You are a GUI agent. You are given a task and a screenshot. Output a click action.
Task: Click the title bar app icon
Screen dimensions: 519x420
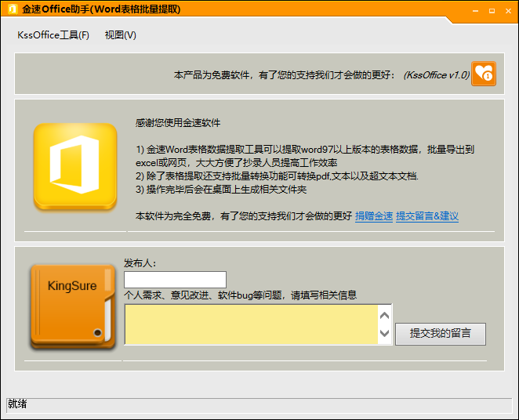coord(13,9)
